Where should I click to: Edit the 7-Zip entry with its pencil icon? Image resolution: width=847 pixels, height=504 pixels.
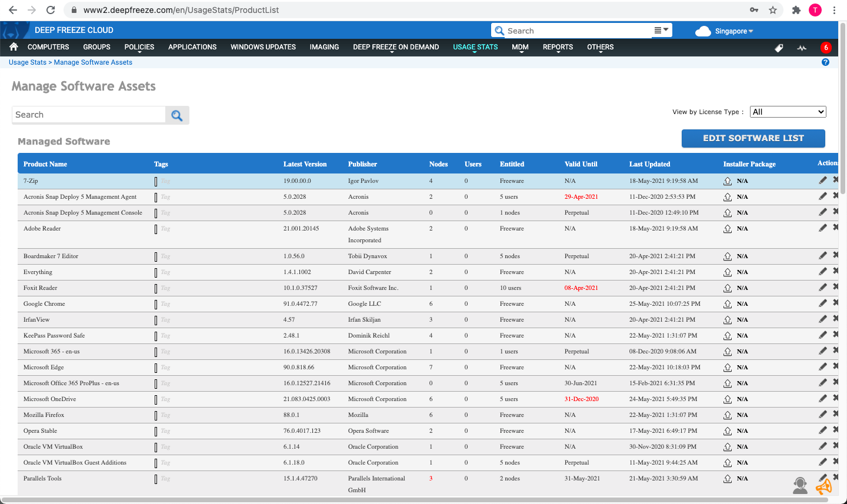pos(823,181)
